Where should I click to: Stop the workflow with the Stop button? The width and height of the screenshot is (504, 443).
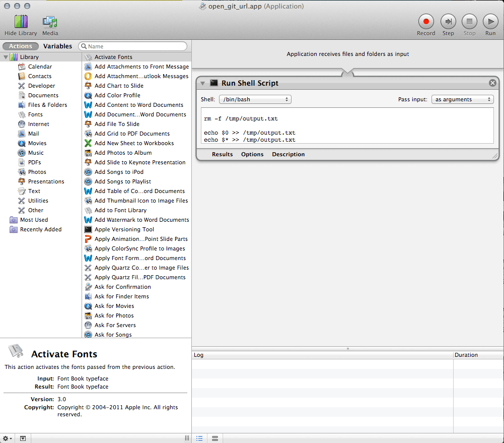pos(469,22)
